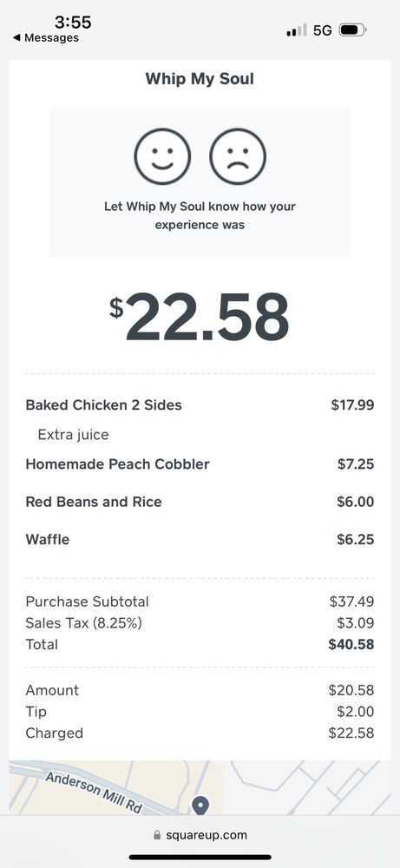Tap the home indicator bar
The height and width of the screenshot is (868, 400).
(x=200, y=857)
